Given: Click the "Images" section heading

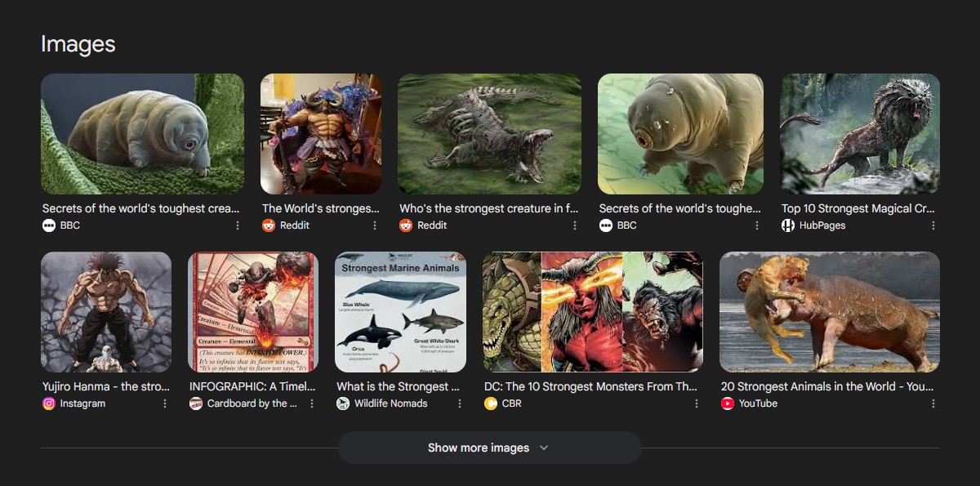Looking at the screenshot, I should tap(78, 44).
